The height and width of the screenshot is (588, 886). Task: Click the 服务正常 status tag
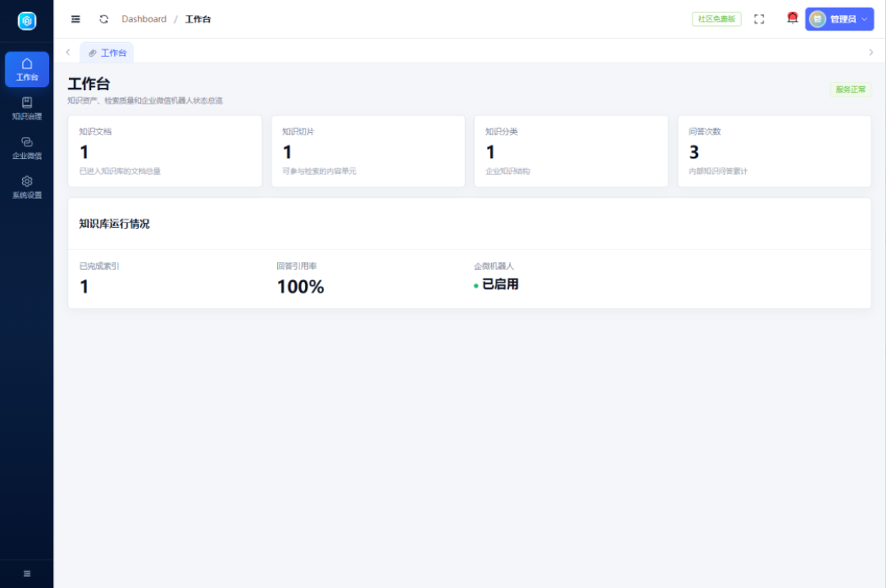coord(850,89)
